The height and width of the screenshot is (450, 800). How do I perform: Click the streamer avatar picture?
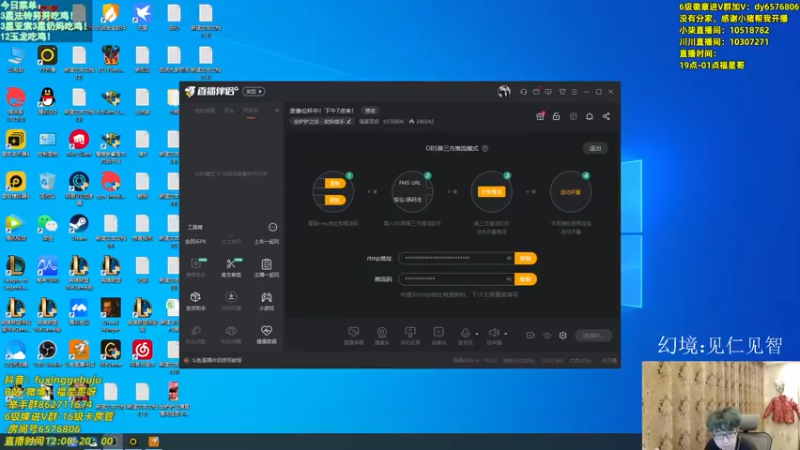[x=504, y=91]
